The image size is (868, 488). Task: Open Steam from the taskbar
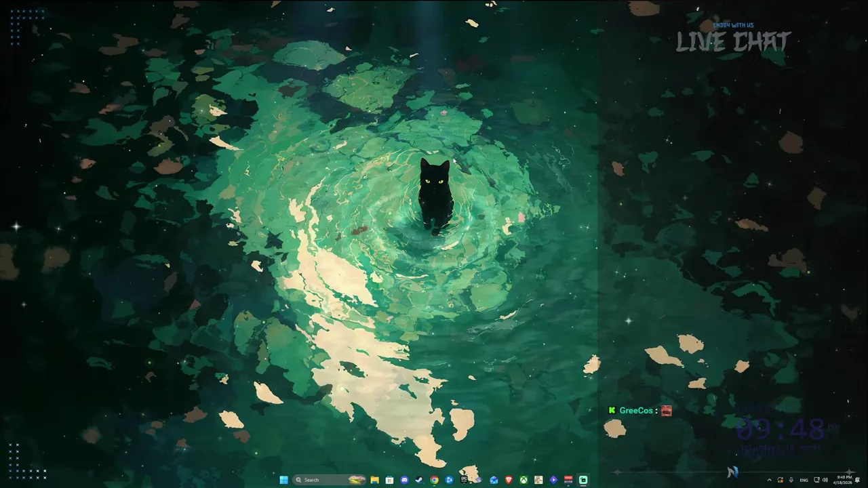(419, 480)
